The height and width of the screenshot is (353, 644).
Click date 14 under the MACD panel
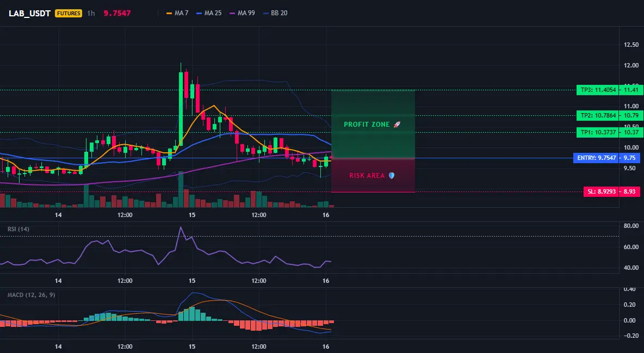(x=58, y=346)
